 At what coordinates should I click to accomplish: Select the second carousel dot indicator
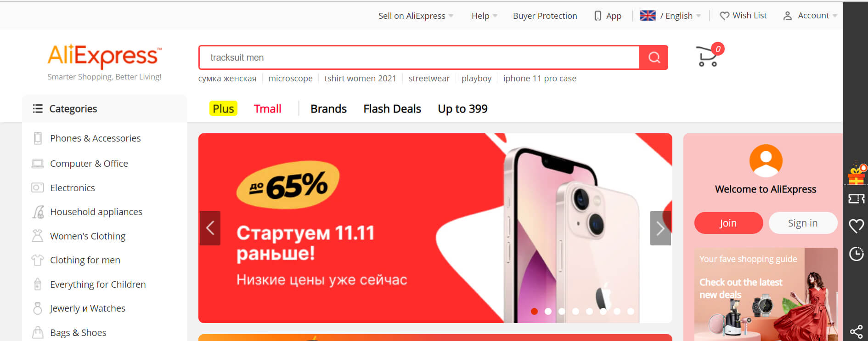(x=548, y=311)
